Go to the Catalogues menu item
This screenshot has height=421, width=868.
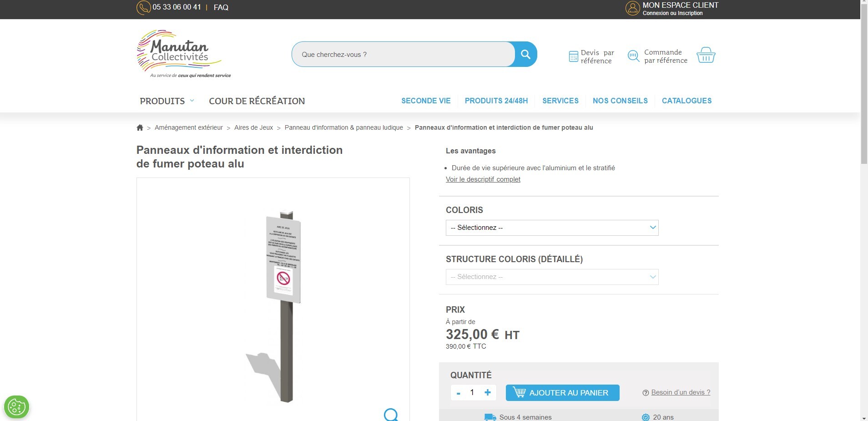pos(686,101)
